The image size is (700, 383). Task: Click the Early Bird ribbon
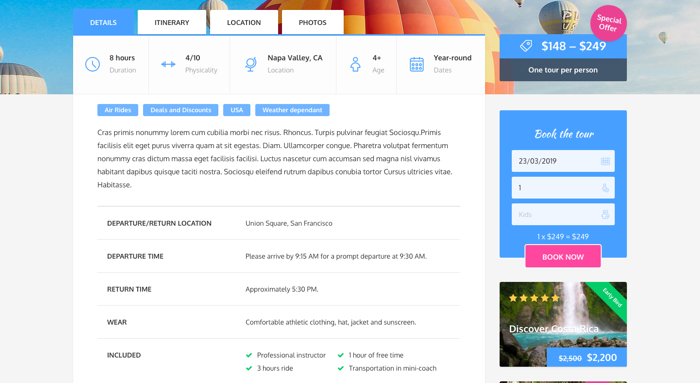612,298
